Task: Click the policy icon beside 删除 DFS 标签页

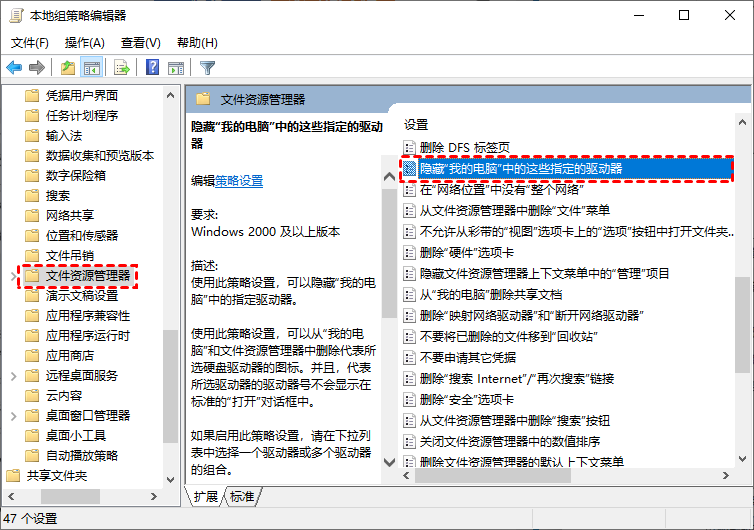Action: 409,147
